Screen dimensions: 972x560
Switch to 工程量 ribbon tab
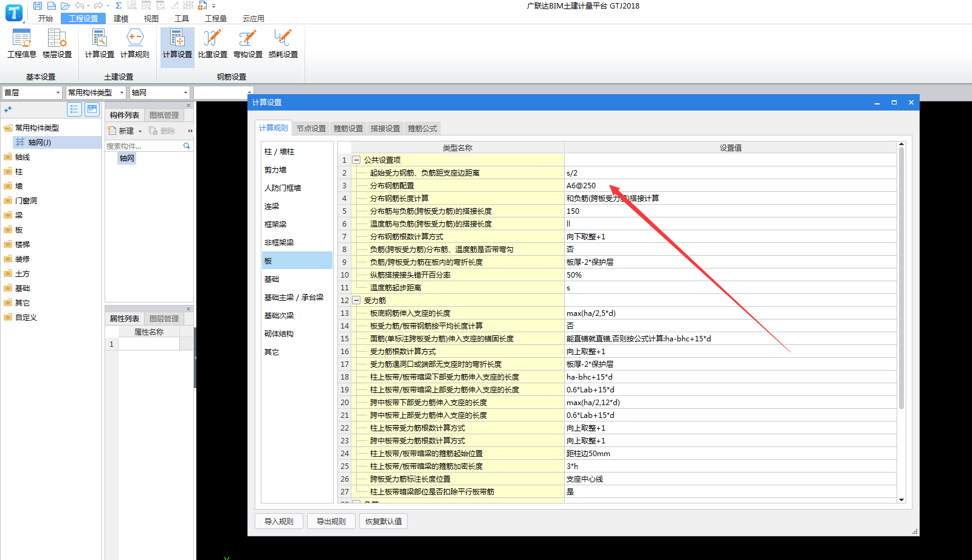216,18
